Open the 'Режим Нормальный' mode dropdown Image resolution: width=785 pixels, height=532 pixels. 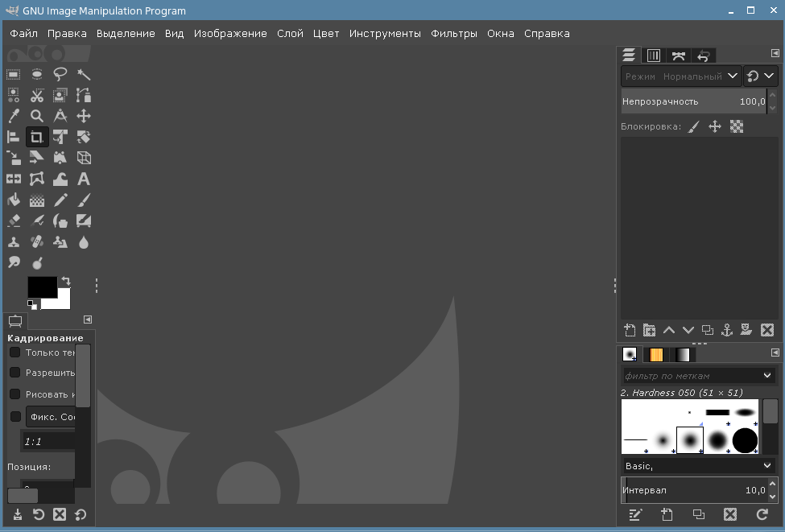click(681, 76)
